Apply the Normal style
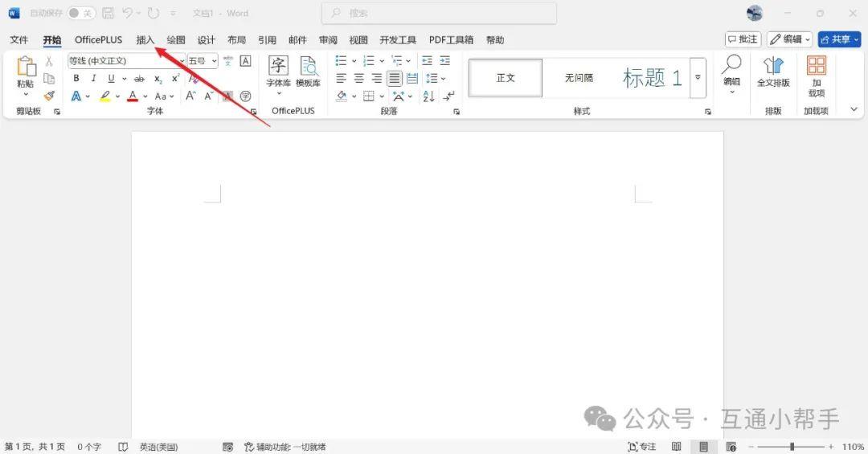The width and height of the screenshot is (868, 454). (x=506, y=78)
